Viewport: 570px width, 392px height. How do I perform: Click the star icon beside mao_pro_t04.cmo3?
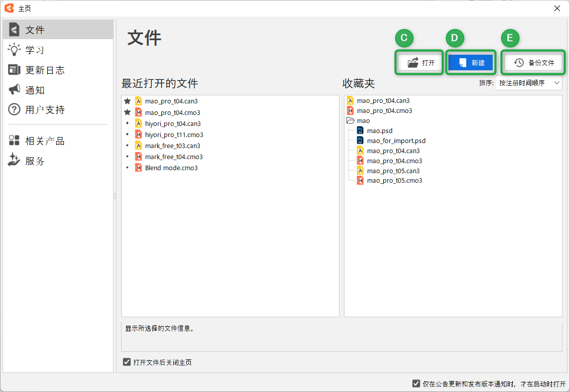point(128,112)
